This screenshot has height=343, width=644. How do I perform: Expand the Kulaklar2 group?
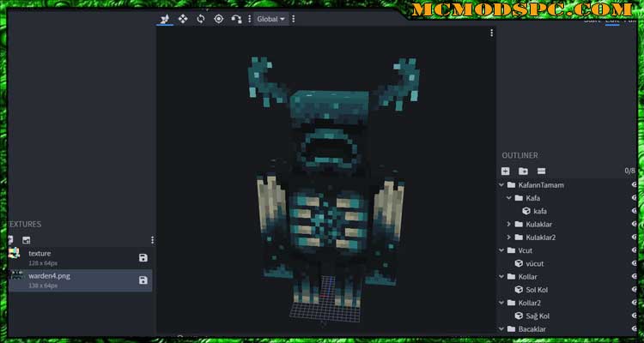[x=509, y=238]
